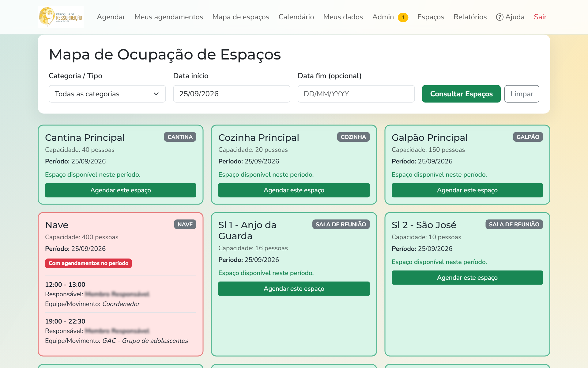Image resolution: width=588 pixels, height=368 pixels.
Task: Click the Equipe/Movimento: Coordenador line
Action: tap(92, 304)
